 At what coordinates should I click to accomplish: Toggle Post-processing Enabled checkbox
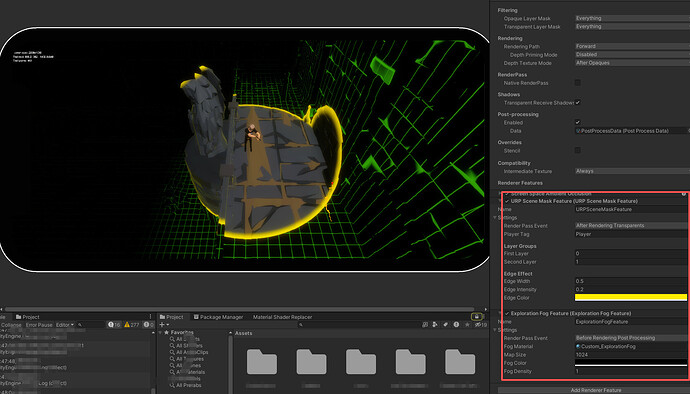578,122
